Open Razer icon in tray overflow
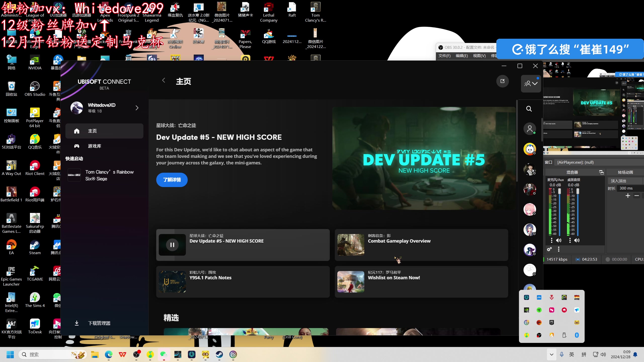This screenshot has width=644, height=362. (x=539, y=310)
